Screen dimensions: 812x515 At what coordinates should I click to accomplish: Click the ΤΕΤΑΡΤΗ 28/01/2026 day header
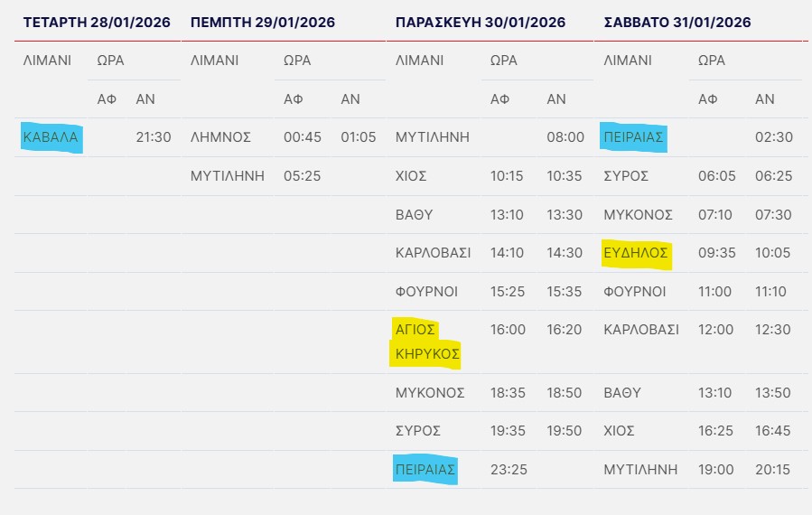[x=98, y=22]
